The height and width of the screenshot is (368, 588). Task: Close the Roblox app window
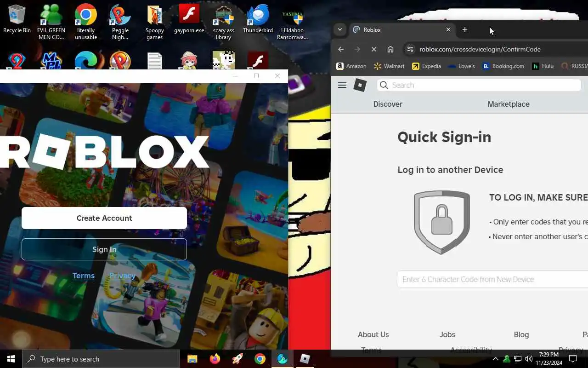click(x=277, y=76)
